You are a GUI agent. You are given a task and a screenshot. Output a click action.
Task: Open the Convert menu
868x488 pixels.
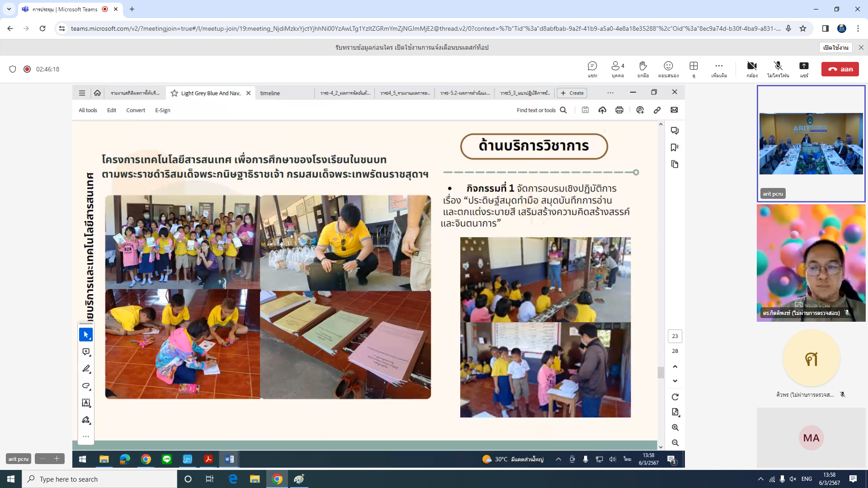pyautogui.click(x=136, y=110)
